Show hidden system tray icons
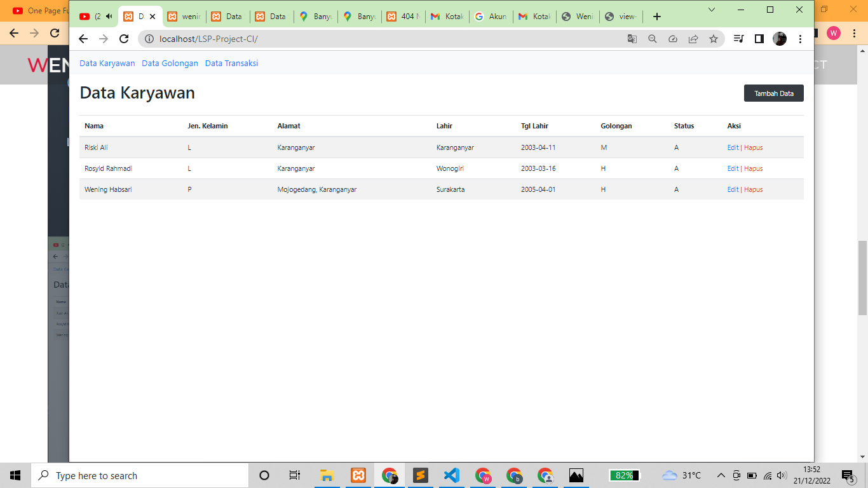 pyautogui.click(x=721, y=475)
